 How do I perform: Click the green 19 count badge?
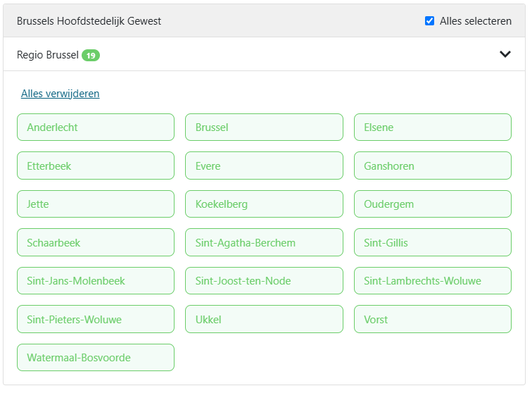tap(91, 55)
